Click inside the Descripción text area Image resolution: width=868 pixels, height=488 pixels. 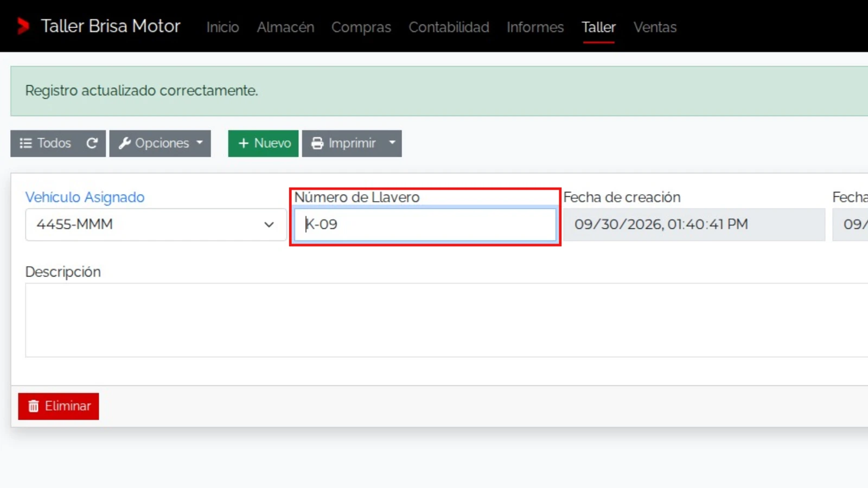(446, 320)
